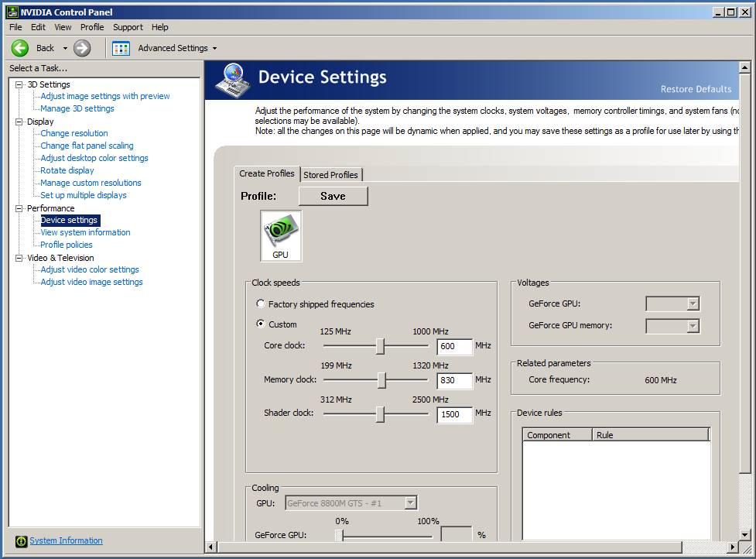Open Change flat panel scaling
The width and height of the screenshot is (756, 559).
pyautogui.click(x=87, y=146)
